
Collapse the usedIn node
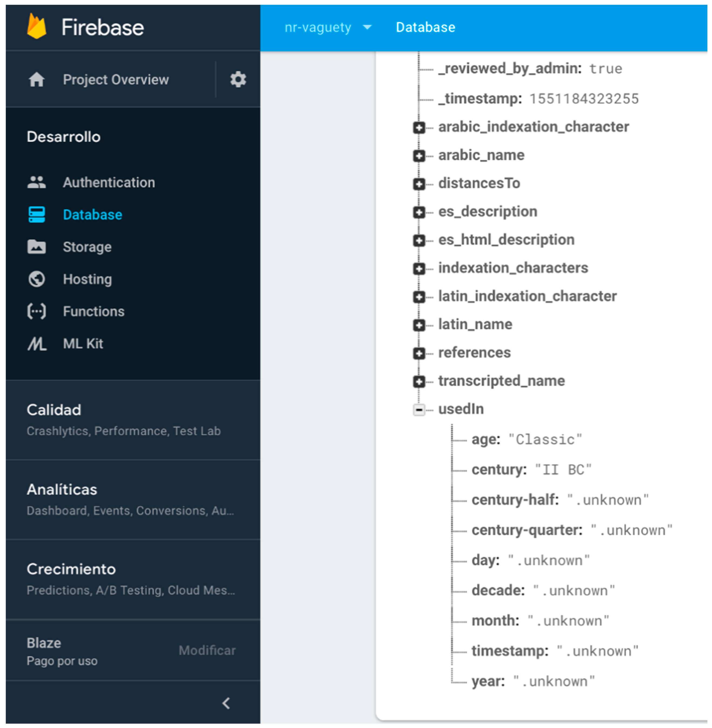coord(419,410)
